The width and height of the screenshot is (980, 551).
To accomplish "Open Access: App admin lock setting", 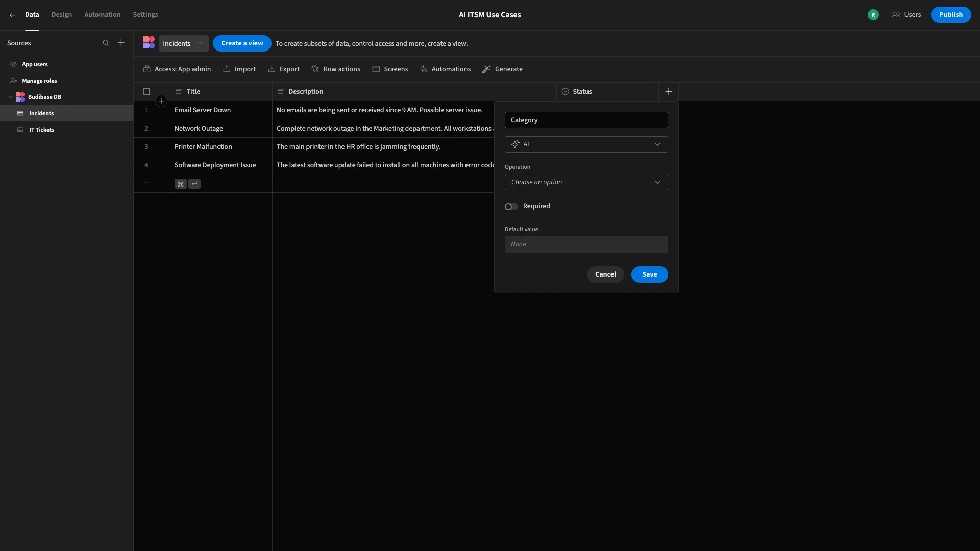I will coord(177,69).
